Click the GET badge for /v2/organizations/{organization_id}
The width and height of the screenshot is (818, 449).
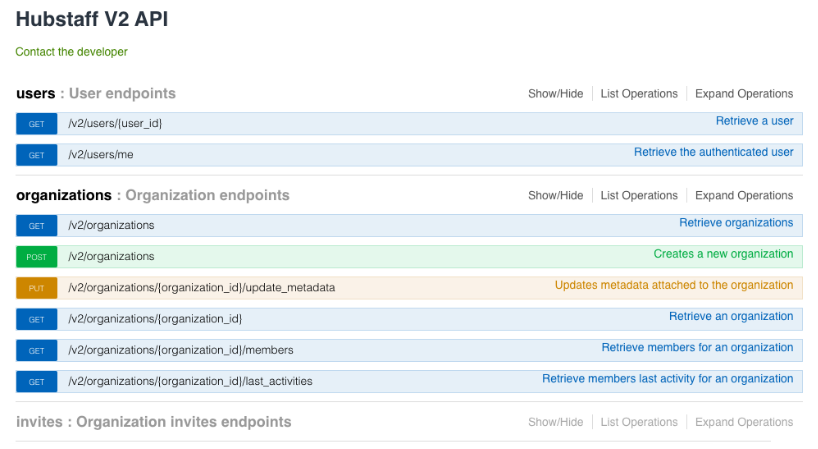pos(37,319)
